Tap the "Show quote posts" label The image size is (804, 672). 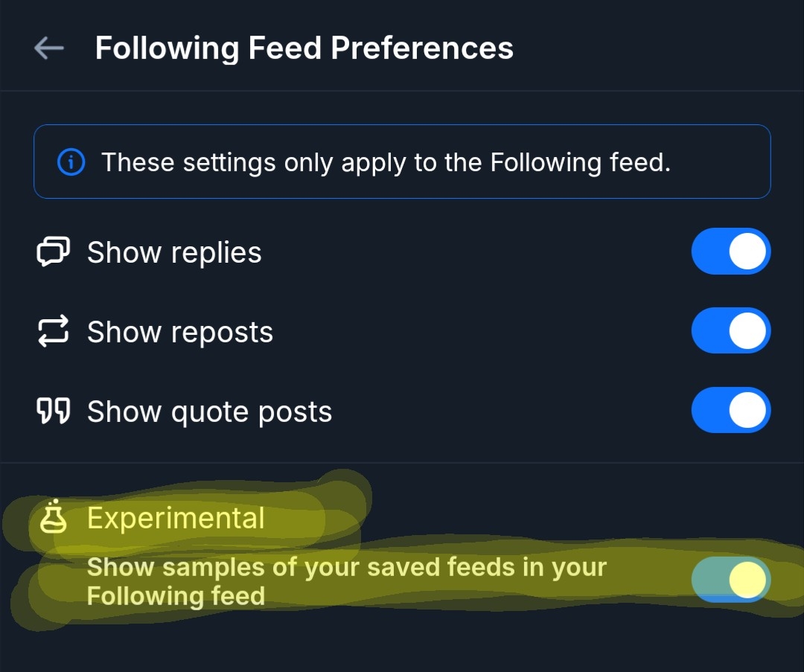click(209, 412)
